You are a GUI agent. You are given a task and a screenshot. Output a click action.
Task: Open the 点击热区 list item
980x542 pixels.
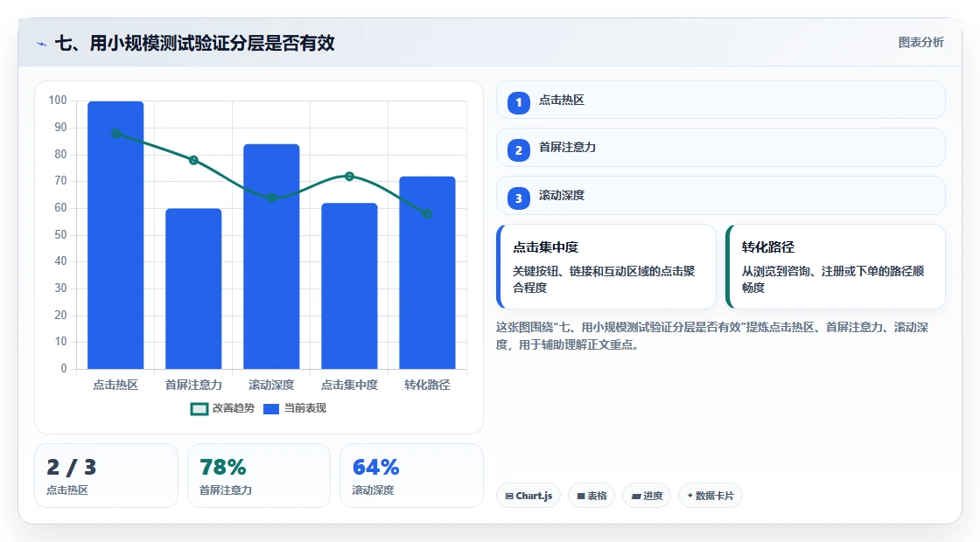click(721, 100)
